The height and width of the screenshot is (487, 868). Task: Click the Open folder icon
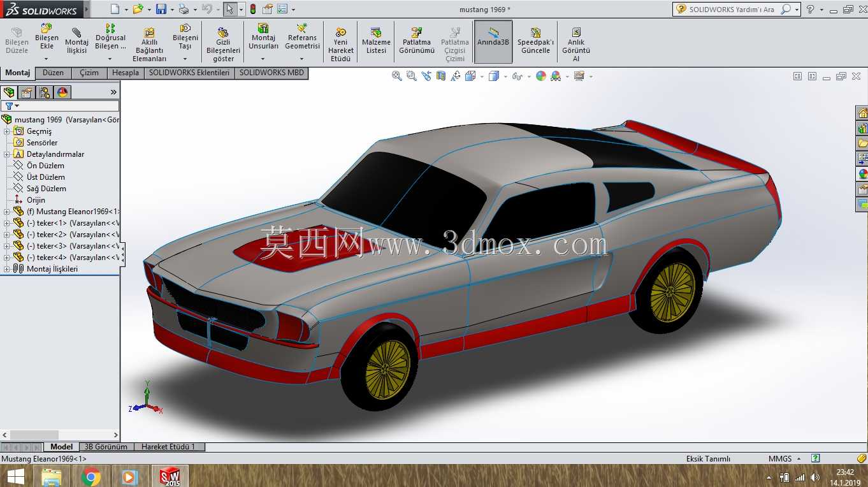137,9
